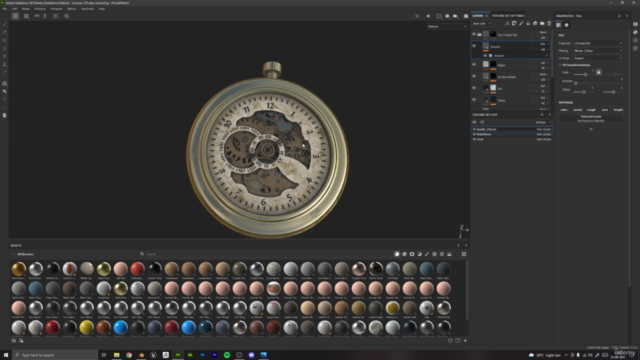Open Settings dropdown in Texture Set List
The image size is (640, 360).
543,122
